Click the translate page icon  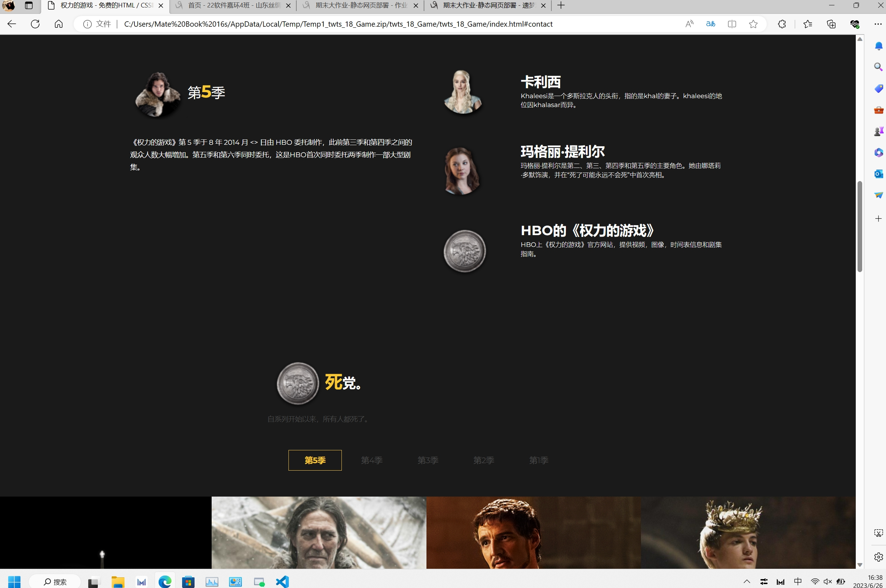pyautogui.click(x=711, y=24)
